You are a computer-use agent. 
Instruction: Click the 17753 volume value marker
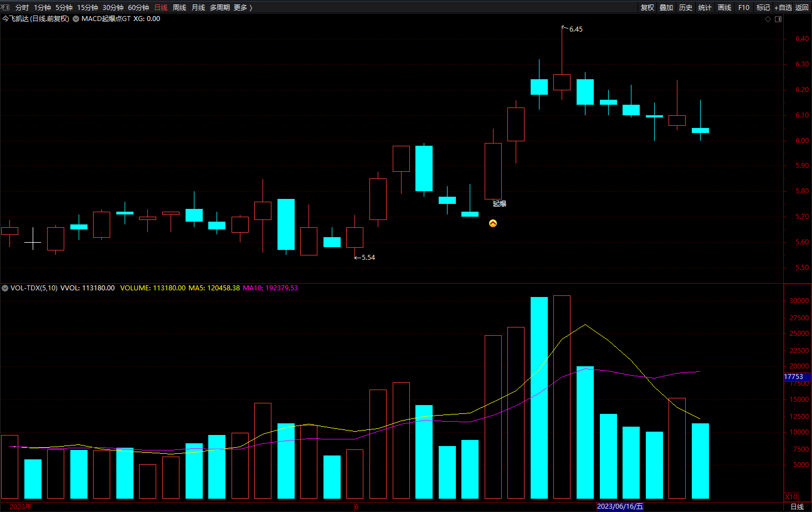tap(796, 377)
